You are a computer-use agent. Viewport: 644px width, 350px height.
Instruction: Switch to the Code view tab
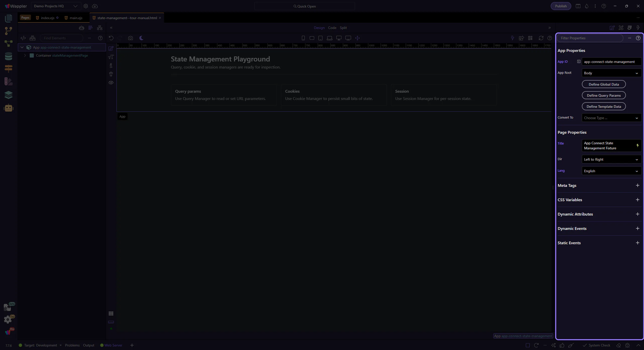pos(332,28)
